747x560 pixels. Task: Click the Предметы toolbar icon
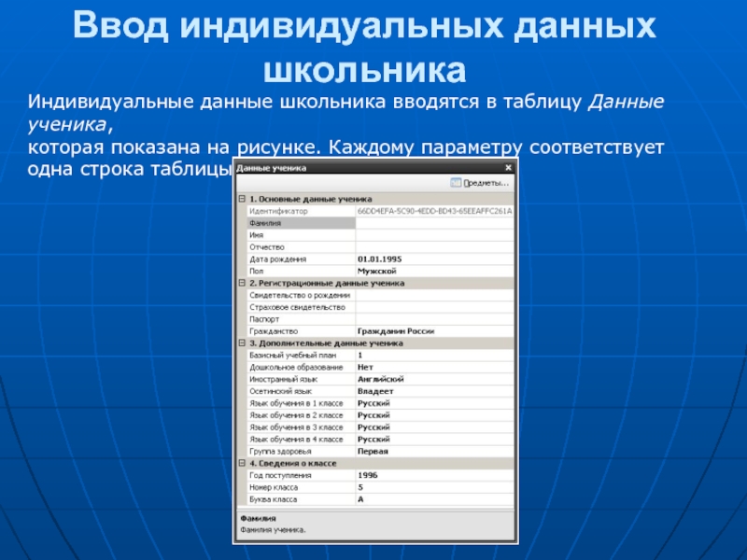point(456,183)
